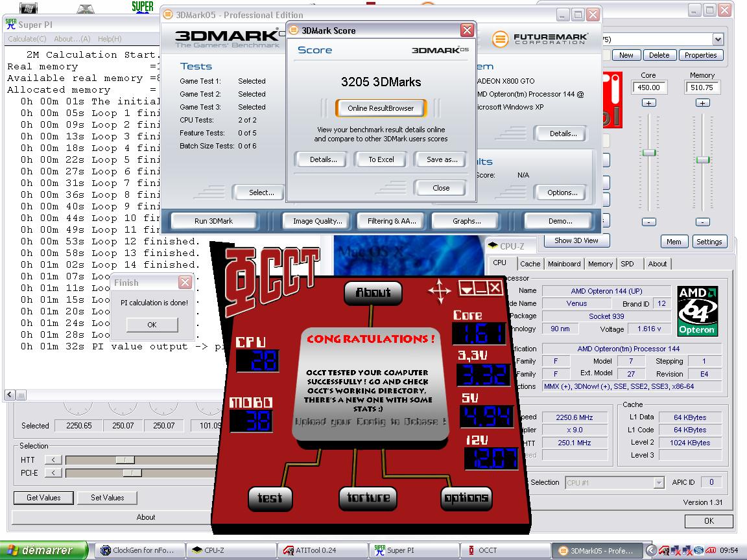Start OCCT torture mode
Viewport: 747px width, 560px height.
pyautogui.click(x=368, y=498)
